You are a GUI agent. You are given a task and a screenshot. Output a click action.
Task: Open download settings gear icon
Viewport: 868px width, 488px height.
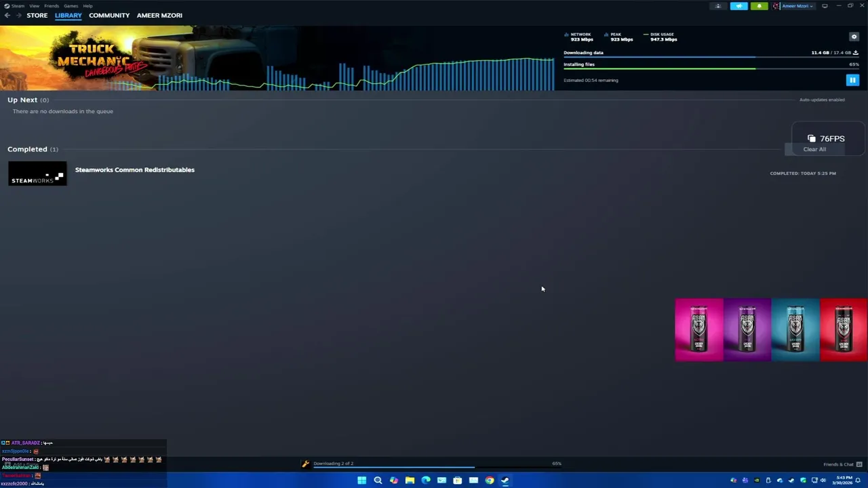(x=854, y=37)
